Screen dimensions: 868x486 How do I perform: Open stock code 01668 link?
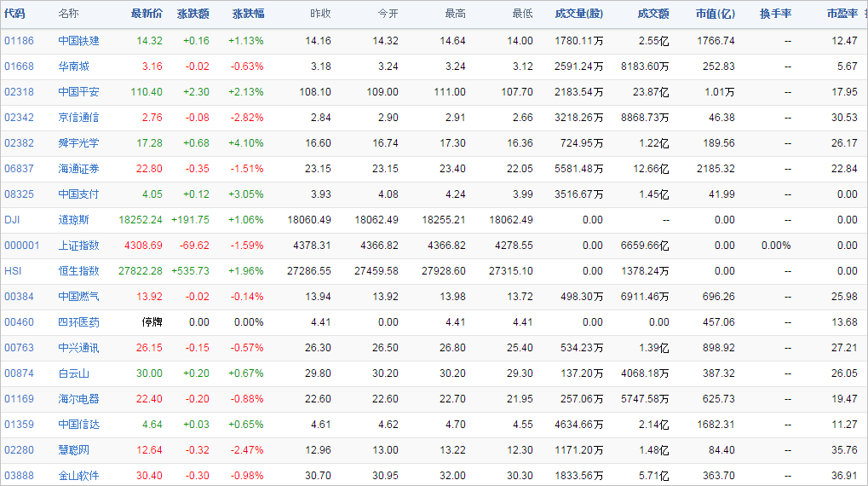(19, 67)
